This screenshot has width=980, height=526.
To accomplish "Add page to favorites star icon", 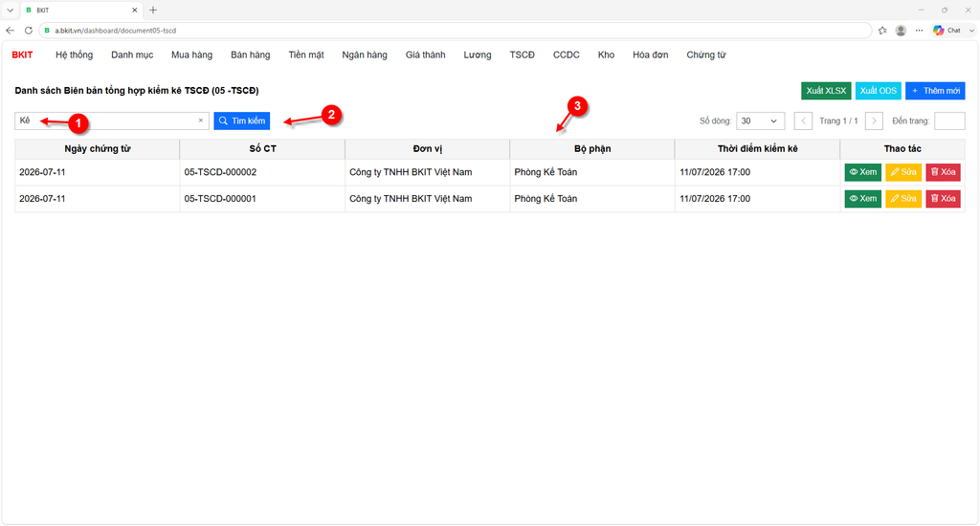I will pyautogui.click(x=882, y=30).
